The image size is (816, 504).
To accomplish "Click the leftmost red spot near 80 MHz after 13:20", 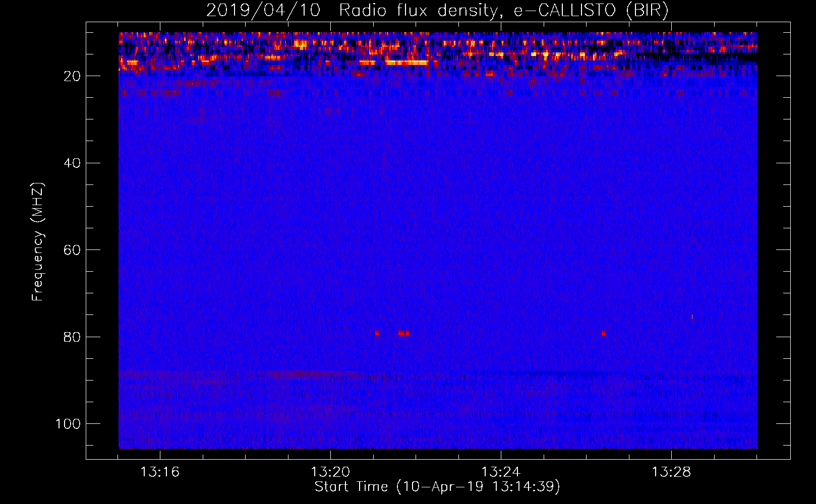I will [377, 333].
